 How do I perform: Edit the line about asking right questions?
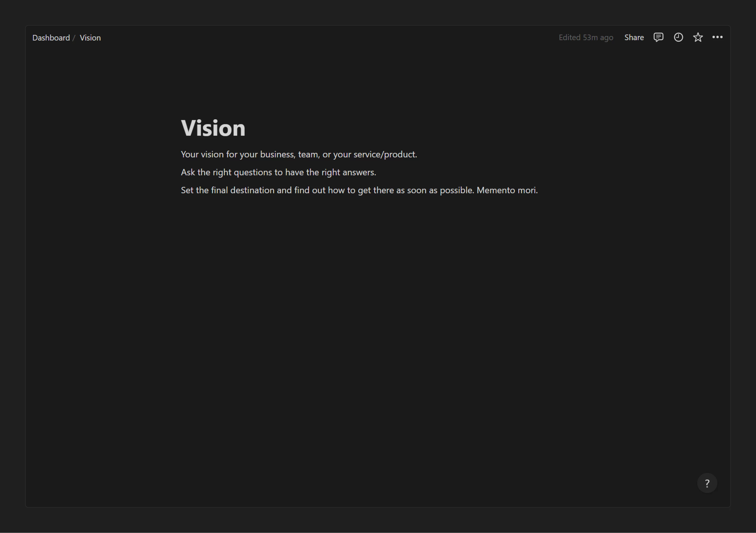(278, 172)
